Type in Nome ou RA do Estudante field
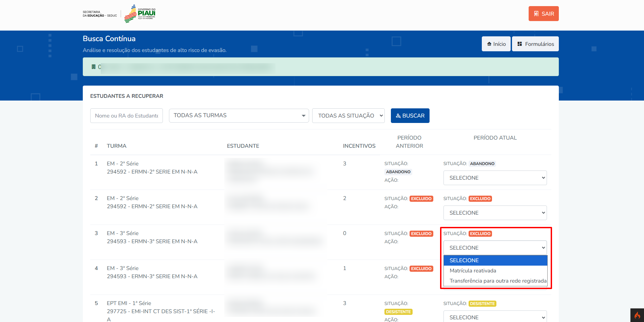Image resolution: width=644 pixels, height=322 pixels. point(126,115)
